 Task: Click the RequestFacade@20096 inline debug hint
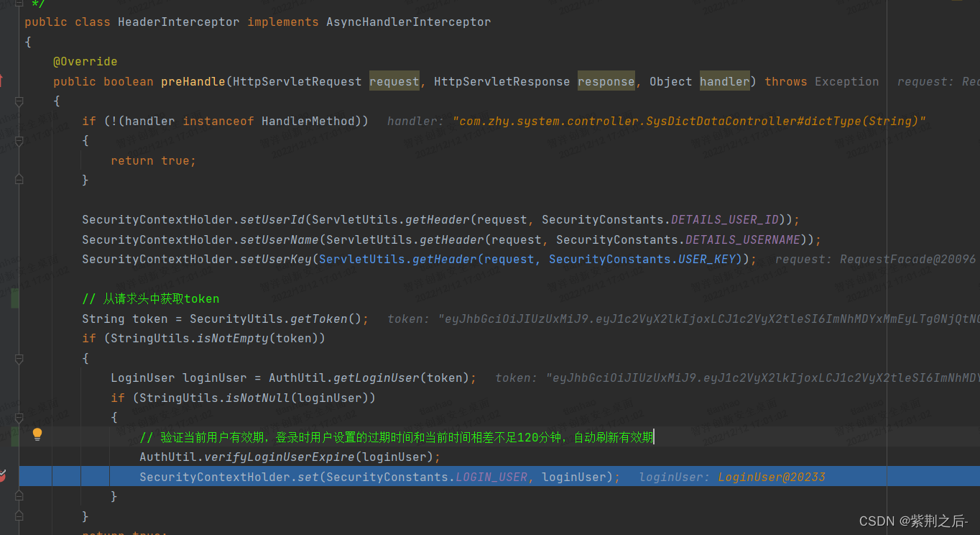907,259
